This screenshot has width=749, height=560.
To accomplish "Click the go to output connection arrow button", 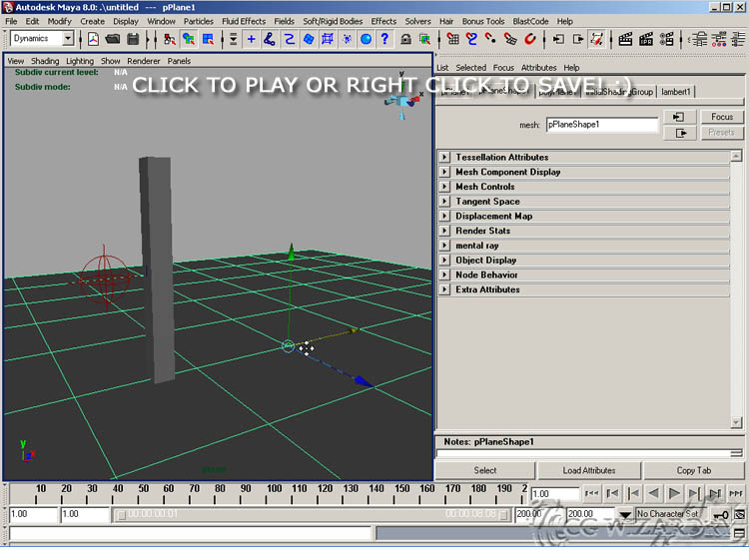I will click(x=679, y=132).
